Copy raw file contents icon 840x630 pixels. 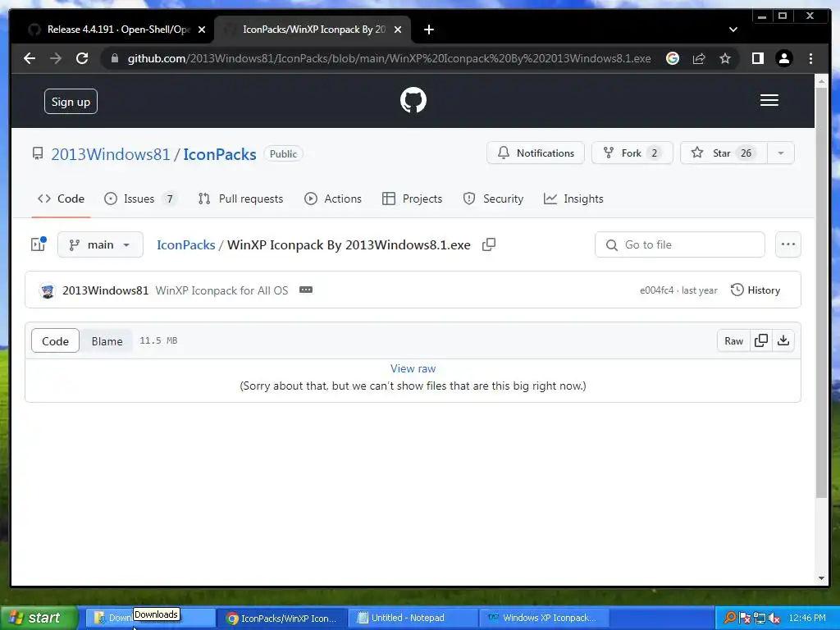pyautogui.click(x=760, y=340)
